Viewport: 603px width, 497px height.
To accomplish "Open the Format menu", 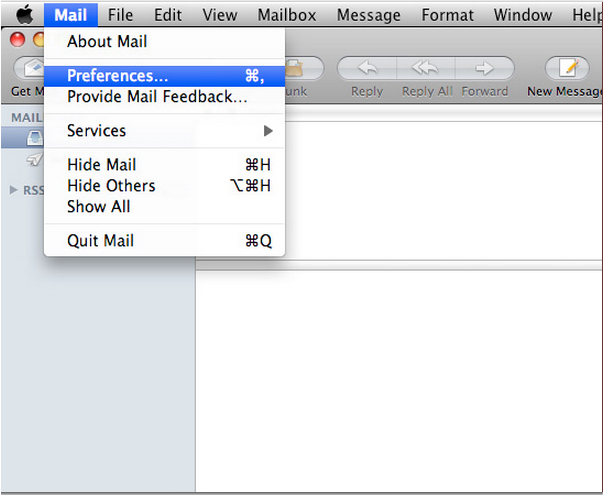I will coord(448,15).
